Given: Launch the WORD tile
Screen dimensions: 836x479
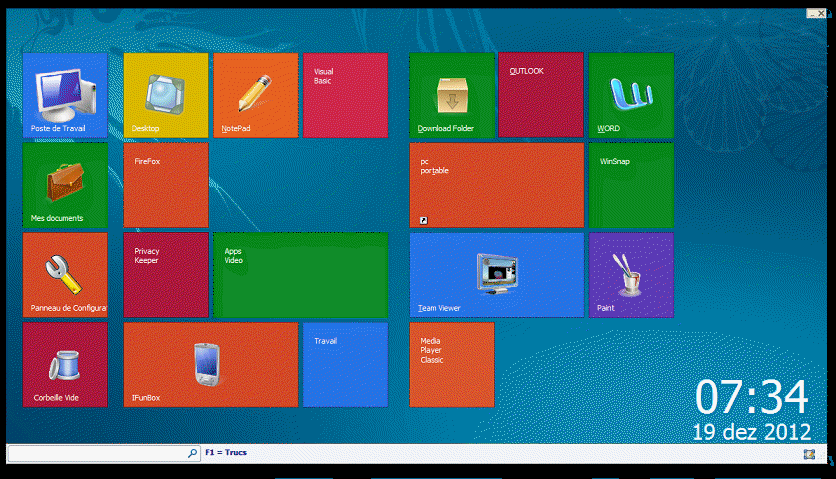Looking at the screenshot, I should pos(631,95).
